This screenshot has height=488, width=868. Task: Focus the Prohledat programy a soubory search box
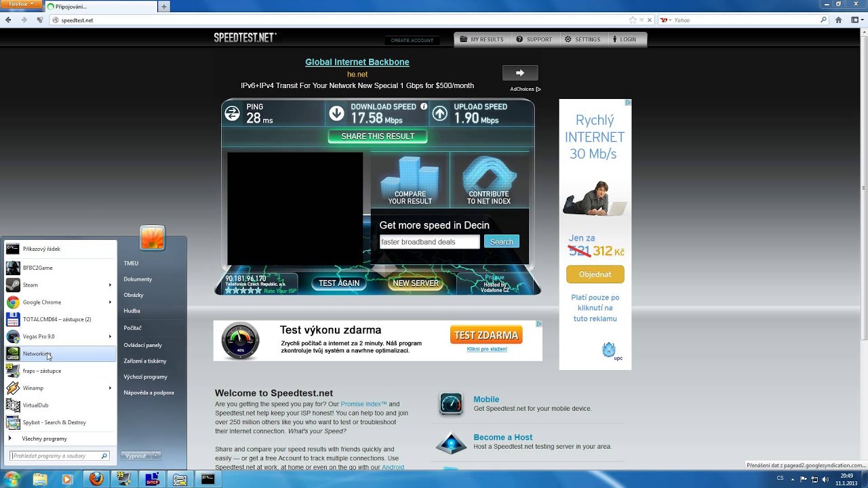tap(59, 456)
